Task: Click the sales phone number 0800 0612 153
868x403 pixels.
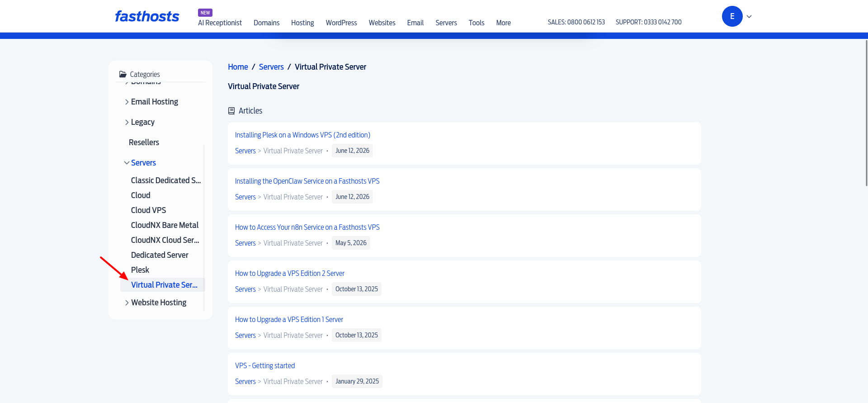Action: tap(586, 22)
